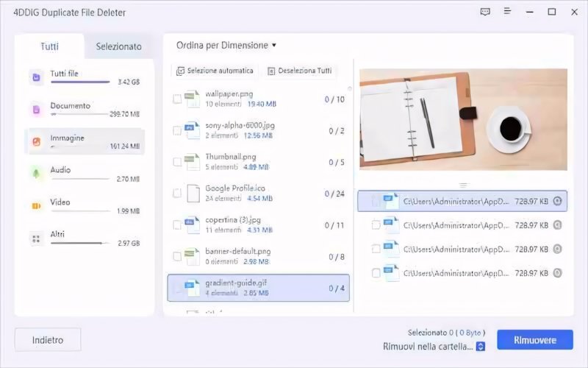Click the sony-alpha-6000.jpg file icon
588x368 pixels.
[193, 130]
